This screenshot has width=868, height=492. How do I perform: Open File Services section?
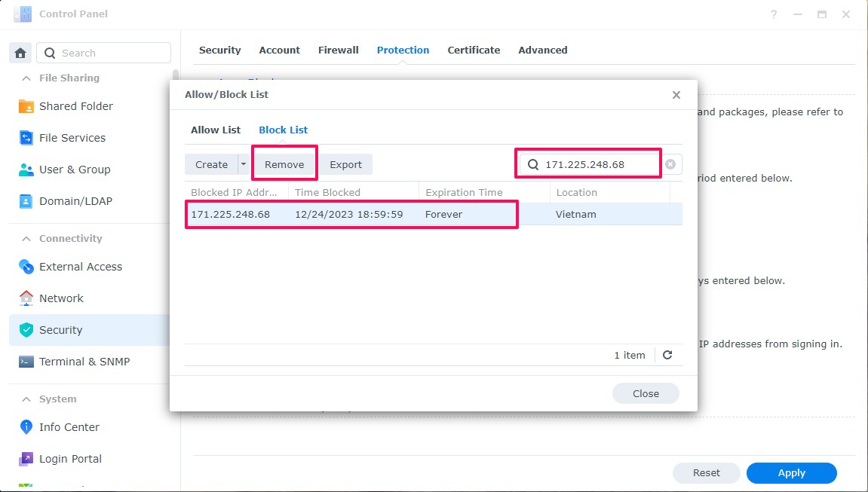click(x=72, y=138)
